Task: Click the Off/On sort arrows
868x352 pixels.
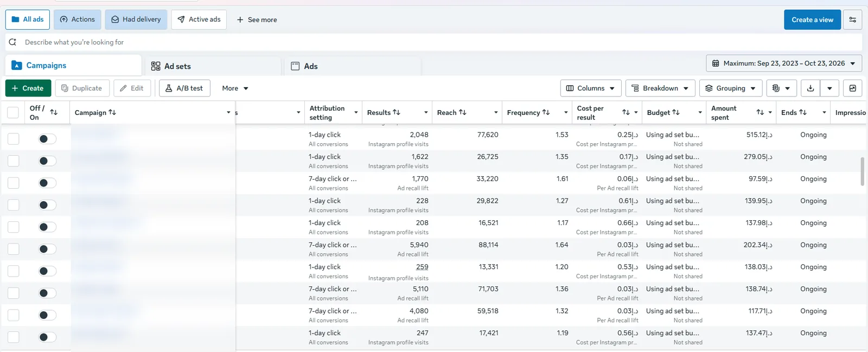Action: click(54, 112)
